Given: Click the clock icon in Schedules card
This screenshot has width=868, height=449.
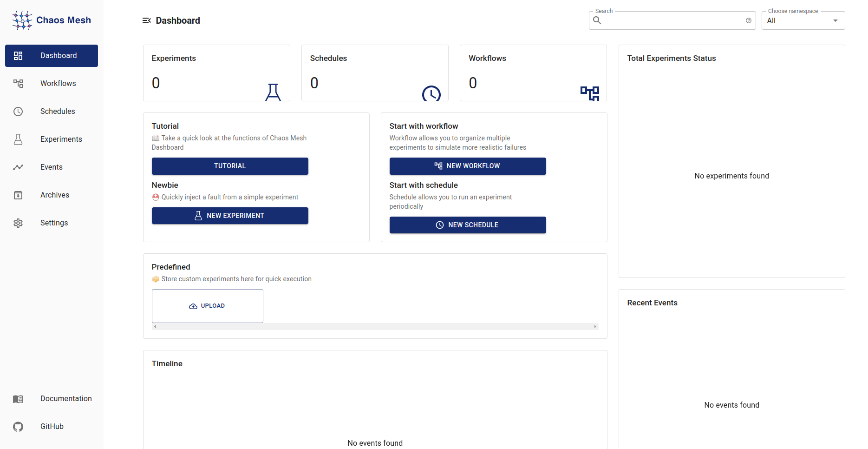Looking at the screenshot, I should tap(431, 93).
